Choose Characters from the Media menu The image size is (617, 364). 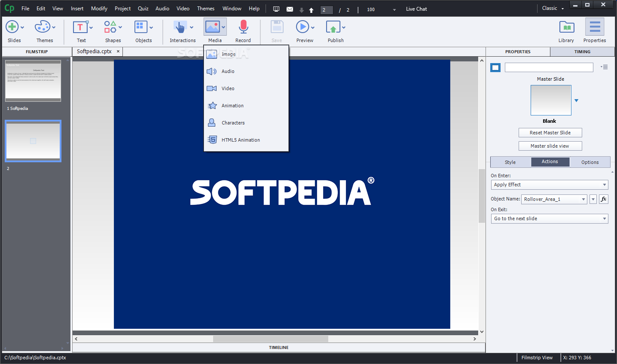tap(246, 123)
